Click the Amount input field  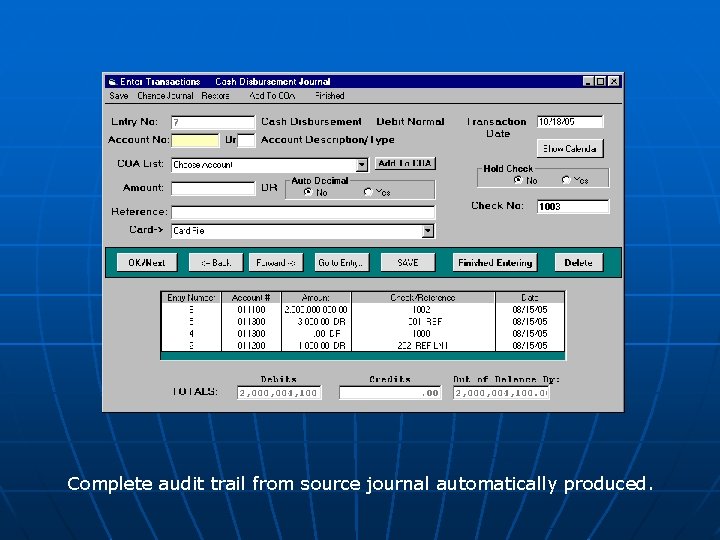pyautogui.click(x=213, y=188)
